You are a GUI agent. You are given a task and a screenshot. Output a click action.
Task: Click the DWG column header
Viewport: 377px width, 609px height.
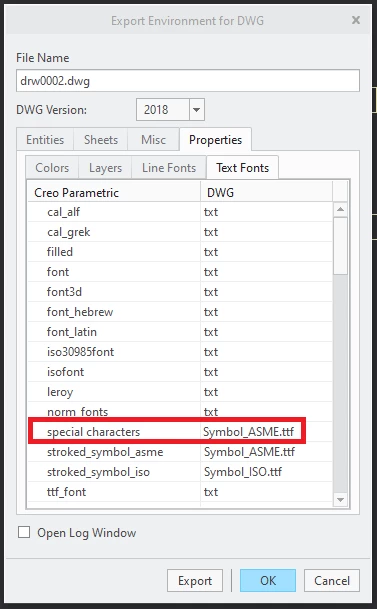[266, 192]
